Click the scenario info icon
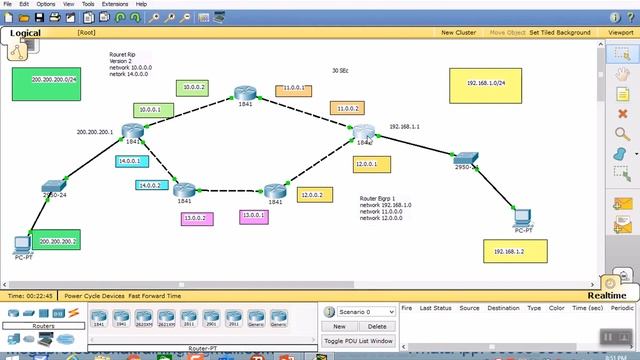The height and width of the screenshot is (360, 640). click(x=329, y=312)
